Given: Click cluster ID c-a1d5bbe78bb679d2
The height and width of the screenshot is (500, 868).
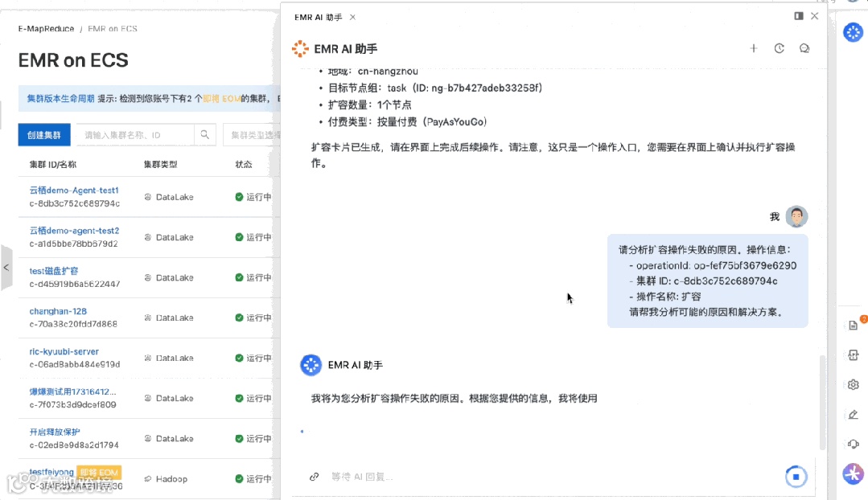Looking at the screenshot, I should 74,244.
